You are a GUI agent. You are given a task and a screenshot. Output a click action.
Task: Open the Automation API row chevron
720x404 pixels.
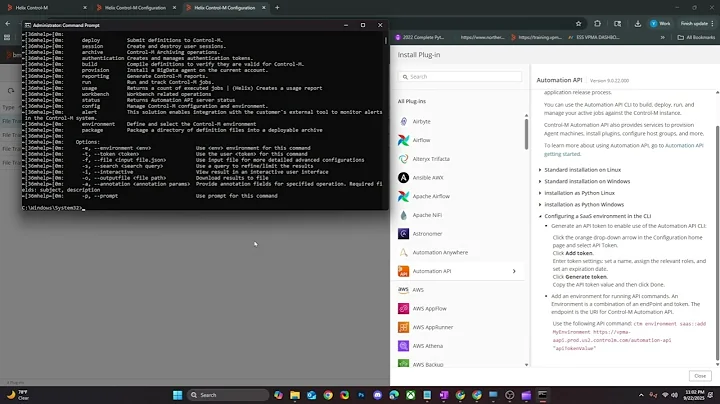point(514,271)
